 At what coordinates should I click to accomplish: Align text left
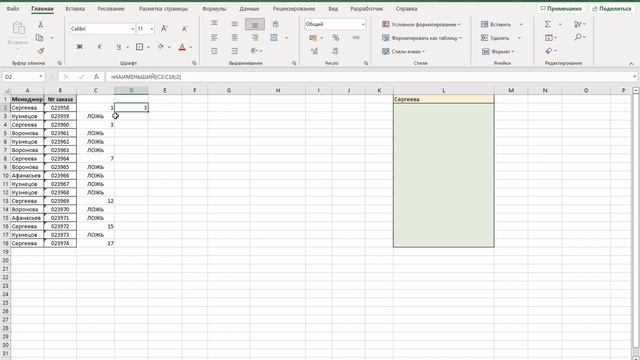coord(214,38)
